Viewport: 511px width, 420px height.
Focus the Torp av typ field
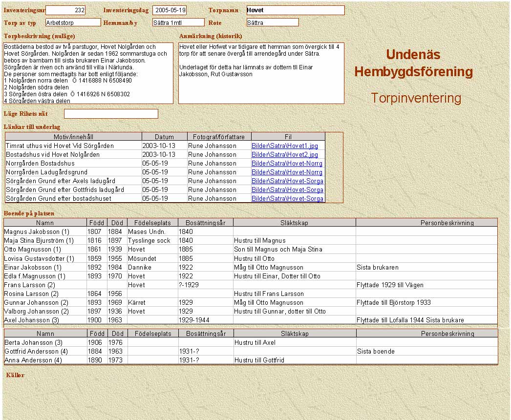[73, 22]
